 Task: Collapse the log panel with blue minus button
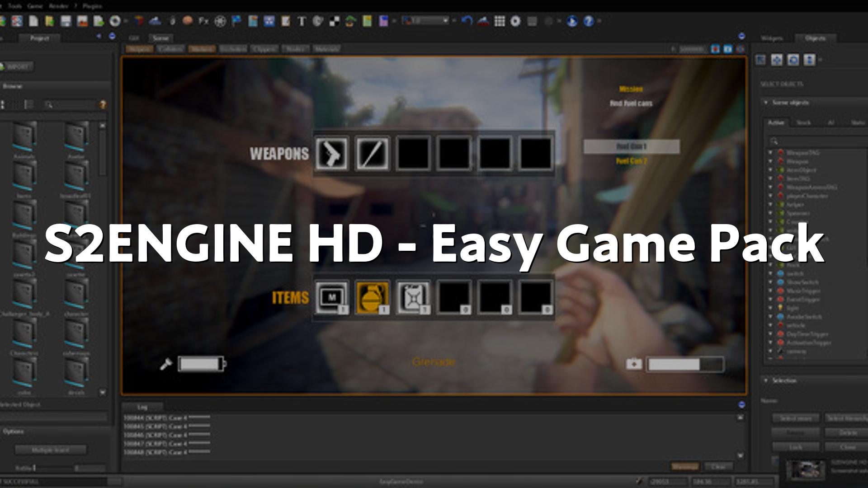click(741, 404)
